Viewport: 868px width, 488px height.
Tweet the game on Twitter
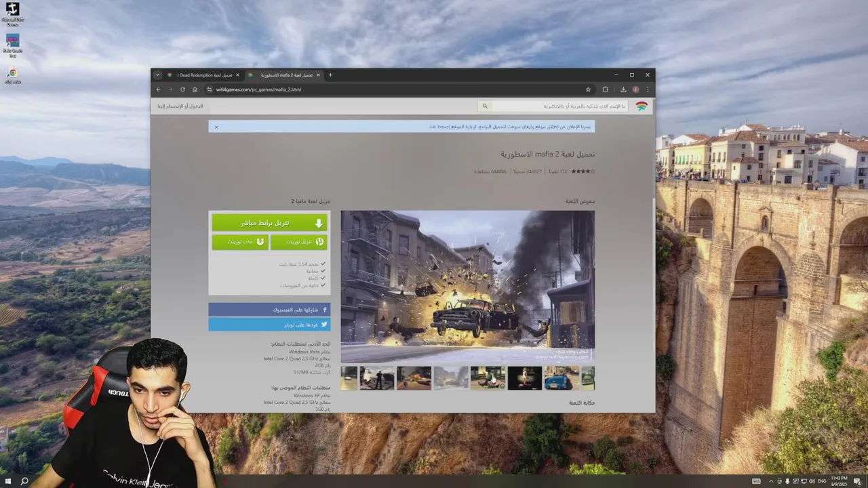[269, 325]
